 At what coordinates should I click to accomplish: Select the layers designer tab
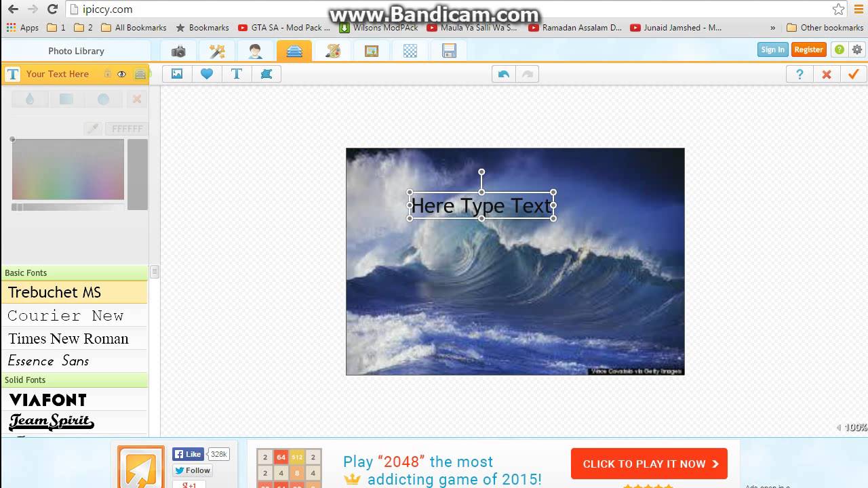coord(294,51)
